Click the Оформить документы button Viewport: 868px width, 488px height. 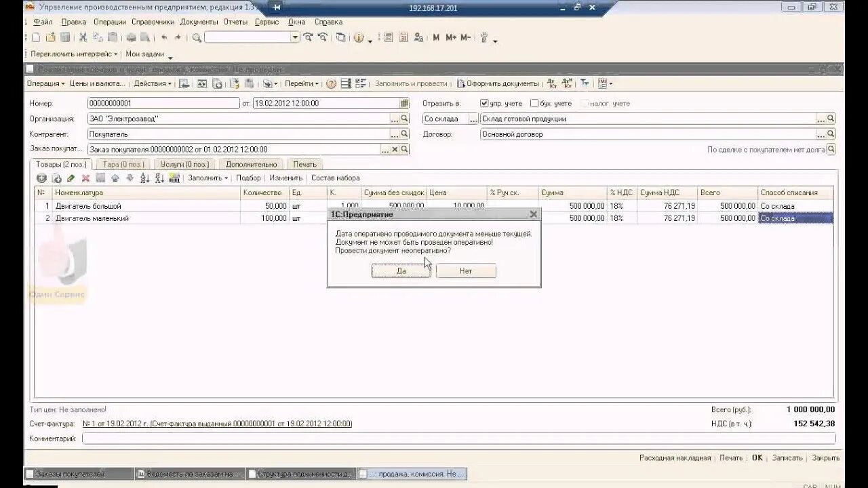pyautogui.click(x=498, y=84)
